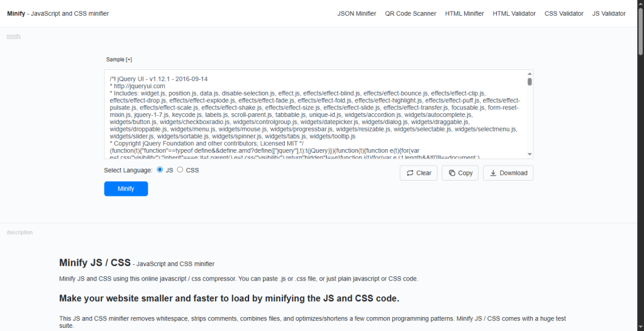The height and width of the screenshot is (331, 644).
Task: Navigate to HTML Validator
Action: coord(514,13)
